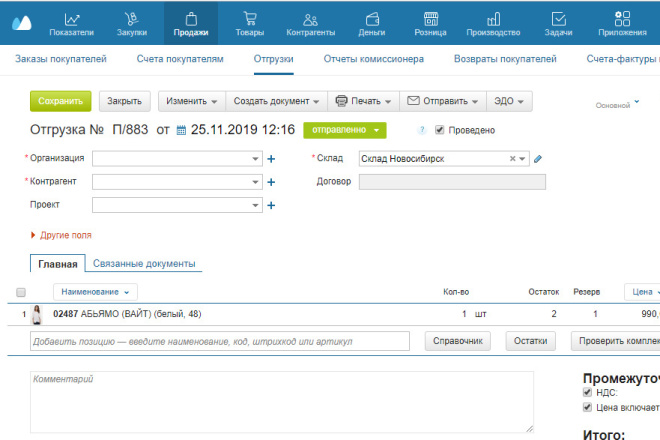
Task: Edit the warehouse with pencil icon
Action: [x=538, y=159]
